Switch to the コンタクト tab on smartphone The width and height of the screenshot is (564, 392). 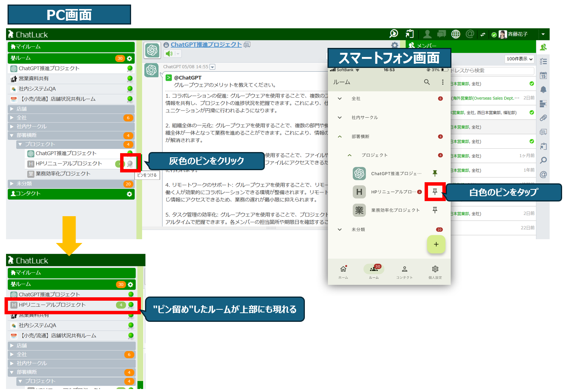[404, 272]
